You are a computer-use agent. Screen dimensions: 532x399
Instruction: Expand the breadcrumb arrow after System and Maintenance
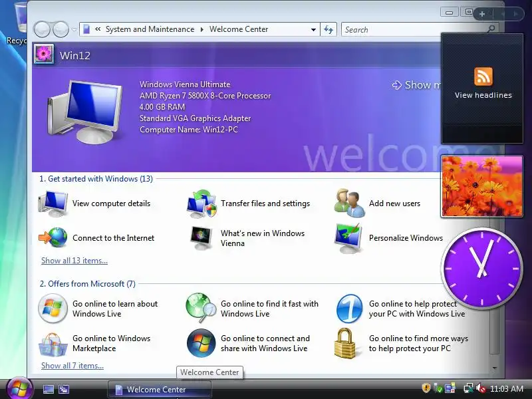pyautogui.click(x=202, y=29)
